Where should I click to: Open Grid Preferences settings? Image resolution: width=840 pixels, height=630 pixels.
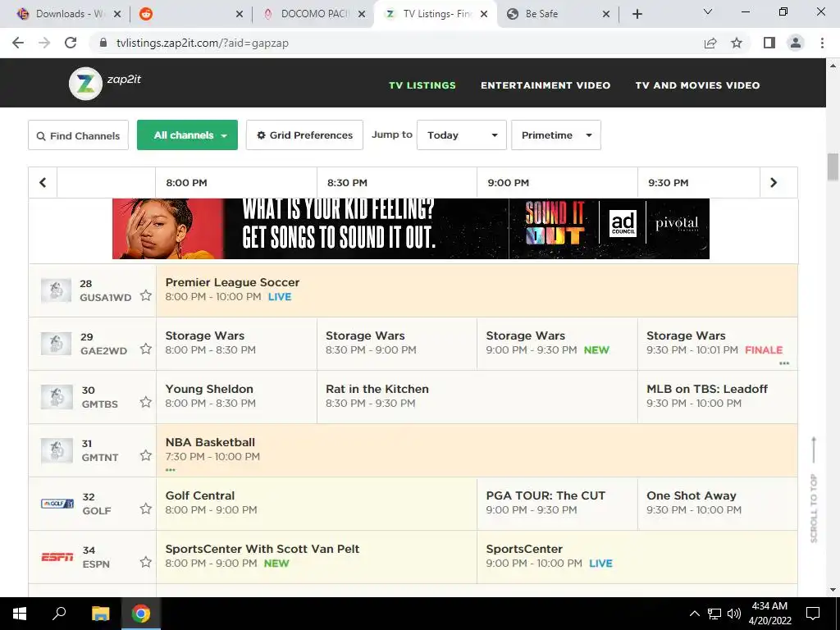pyautogui.click(x=305, y=135)
